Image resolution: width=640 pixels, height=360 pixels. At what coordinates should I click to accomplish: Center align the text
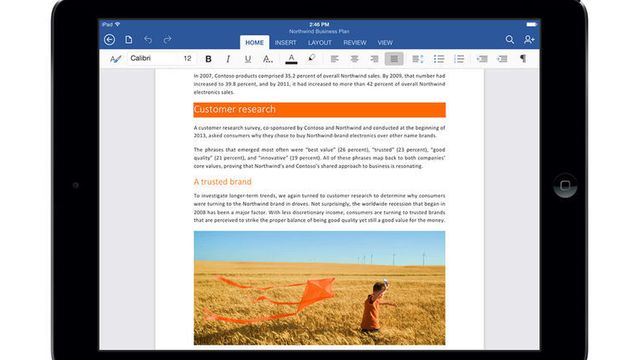[354, 59]
